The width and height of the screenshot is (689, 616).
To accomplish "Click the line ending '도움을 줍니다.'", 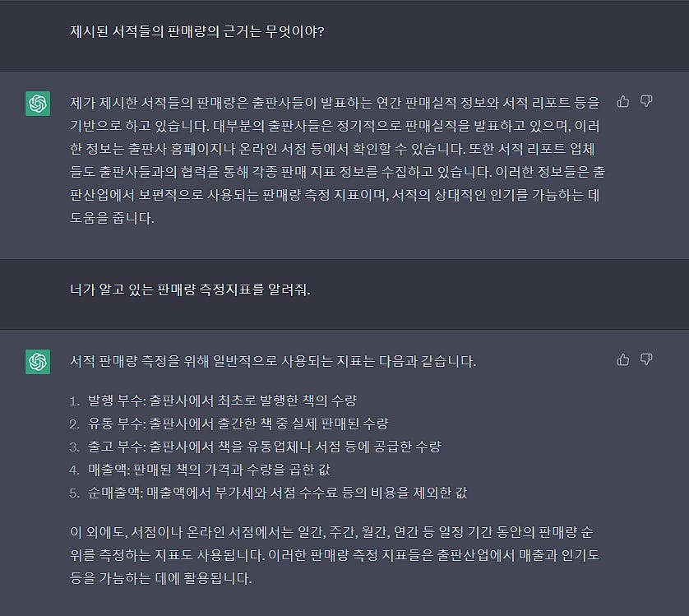I will (112, 218).
